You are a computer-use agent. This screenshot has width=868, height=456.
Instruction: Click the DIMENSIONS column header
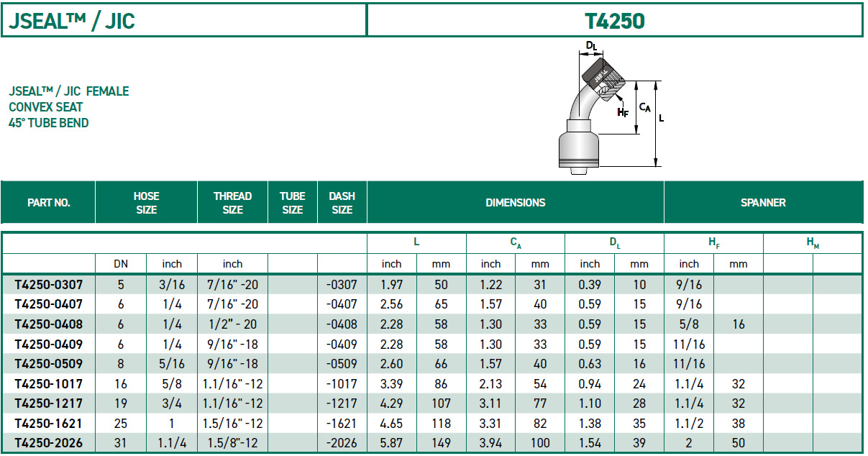(515, 203)
